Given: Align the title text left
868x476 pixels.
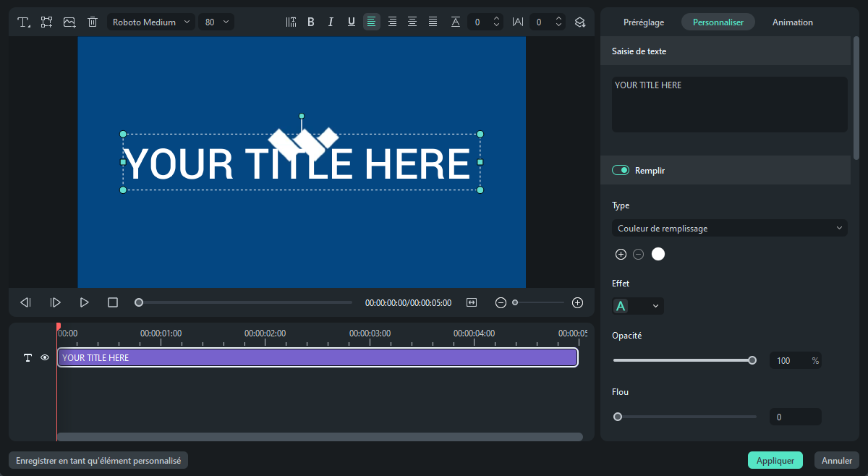Looking at the screenshot, I should pyautogui.click(x=372, y=22).
